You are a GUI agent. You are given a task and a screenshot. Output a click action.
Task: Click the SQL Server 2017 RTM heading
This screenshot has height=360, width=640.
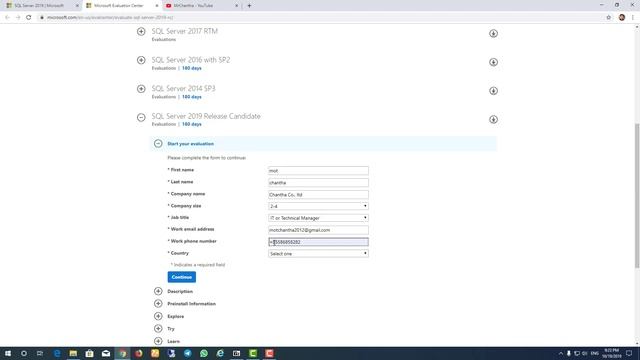(185, 31)
